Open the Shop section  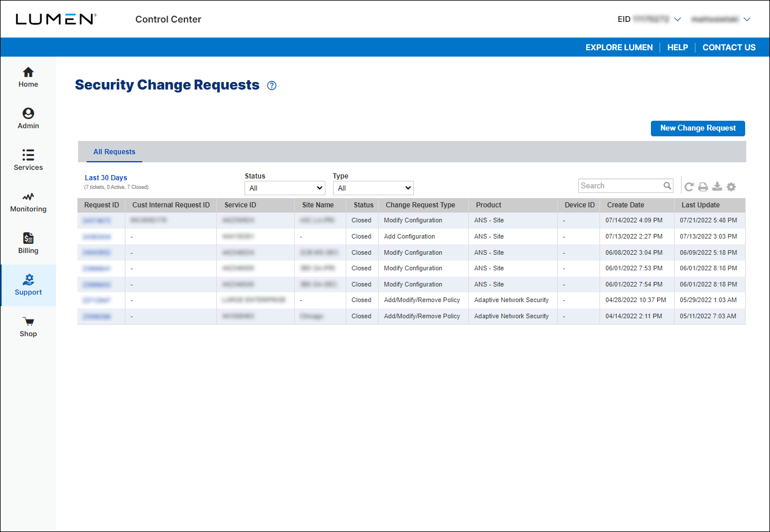28,327
